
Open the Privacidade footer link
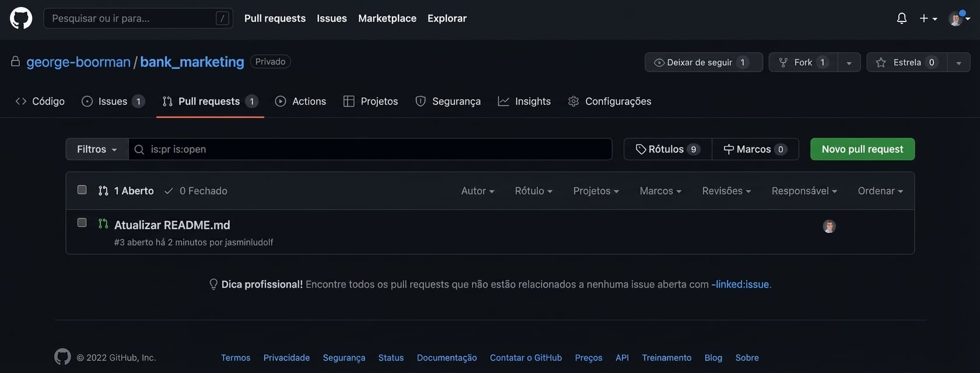[x=286, y=358]
